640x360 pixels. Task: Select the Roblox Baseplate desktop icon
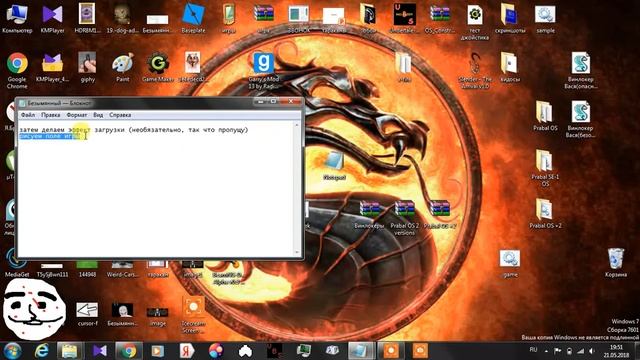pos(193,18)
